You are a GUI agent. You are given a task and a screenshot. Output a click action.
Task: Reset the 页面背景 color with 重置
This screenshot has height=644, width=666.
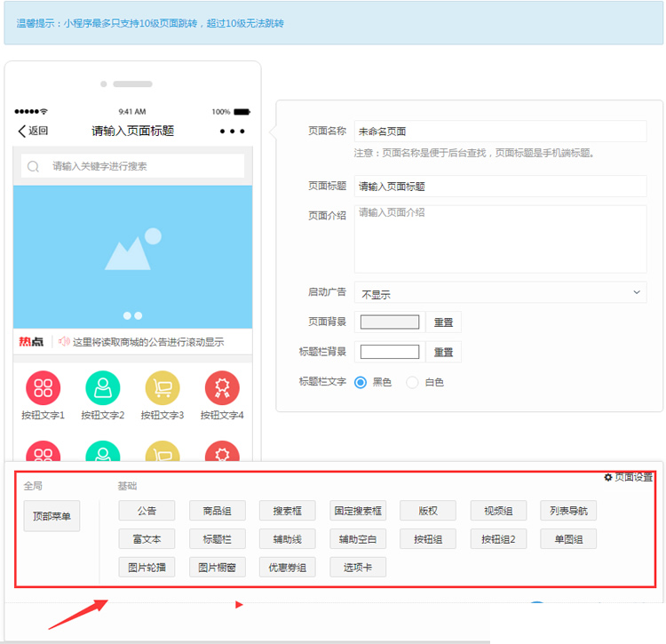(x=443, y=322)
